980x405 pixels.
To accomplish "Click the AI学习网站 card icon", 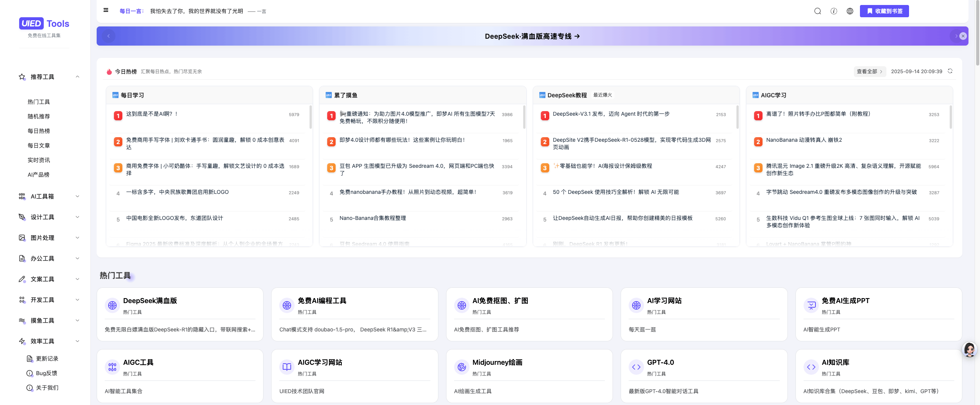I will 636,305.
